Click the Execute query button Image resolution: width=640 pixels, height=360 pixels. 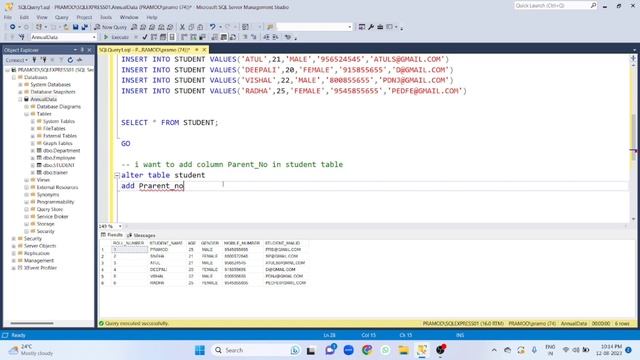click(x=116, y=37)
